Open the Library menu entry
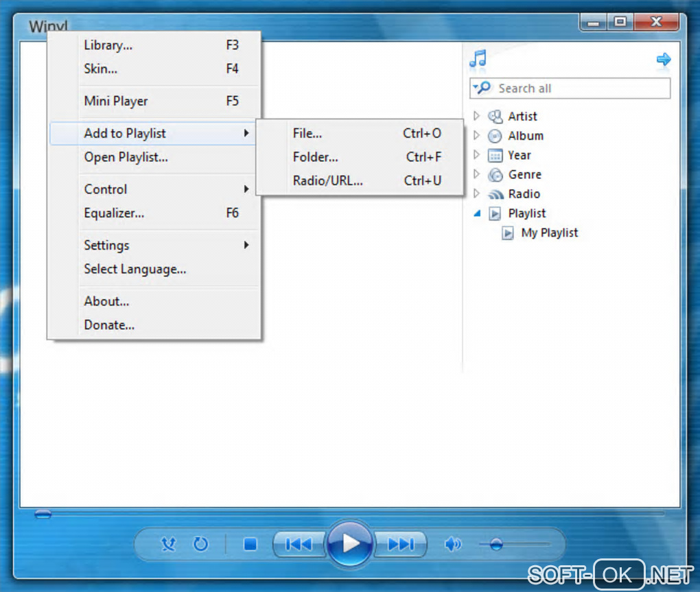The width and height of the screenshot is (700, 592). point(154,45)
